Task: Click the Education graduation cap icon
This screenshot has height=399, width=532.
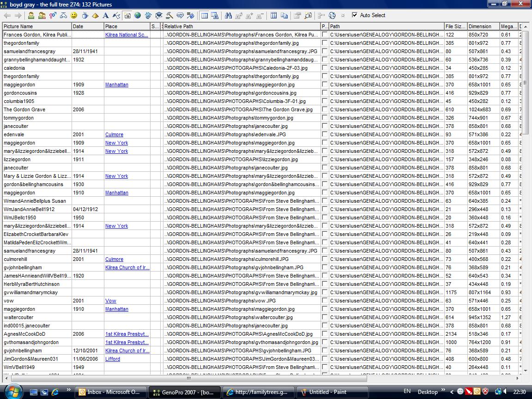Action: click(159, 16)
